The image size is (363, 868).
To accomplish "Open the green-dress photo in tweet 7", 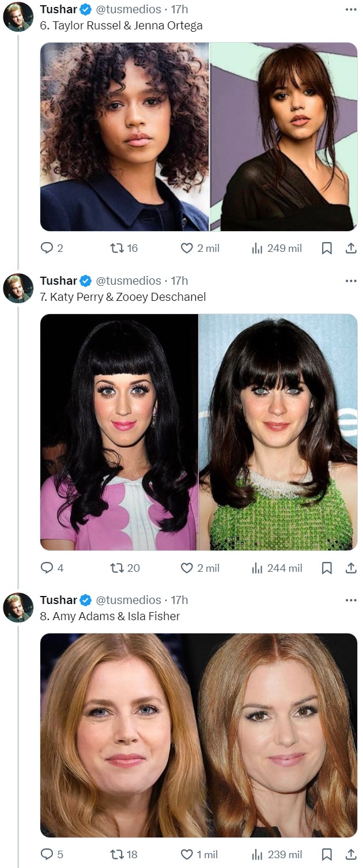I will [x=278, y=432].
